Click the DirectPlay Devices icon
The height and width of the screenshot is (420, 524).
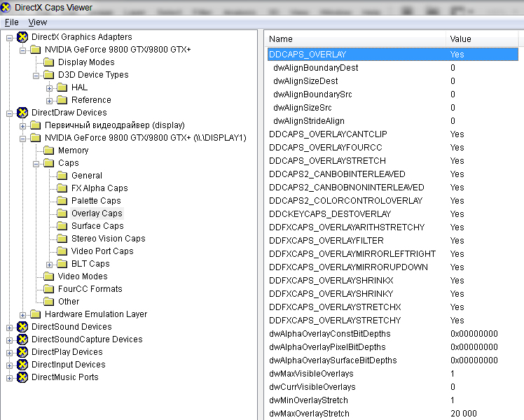pyautogui.click(x=22, y=352)
